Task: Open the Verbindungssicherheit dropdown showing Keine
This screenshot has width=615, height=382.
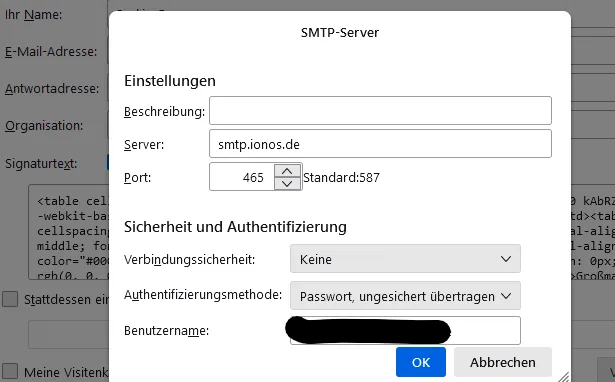Action: tap(405, 259)
